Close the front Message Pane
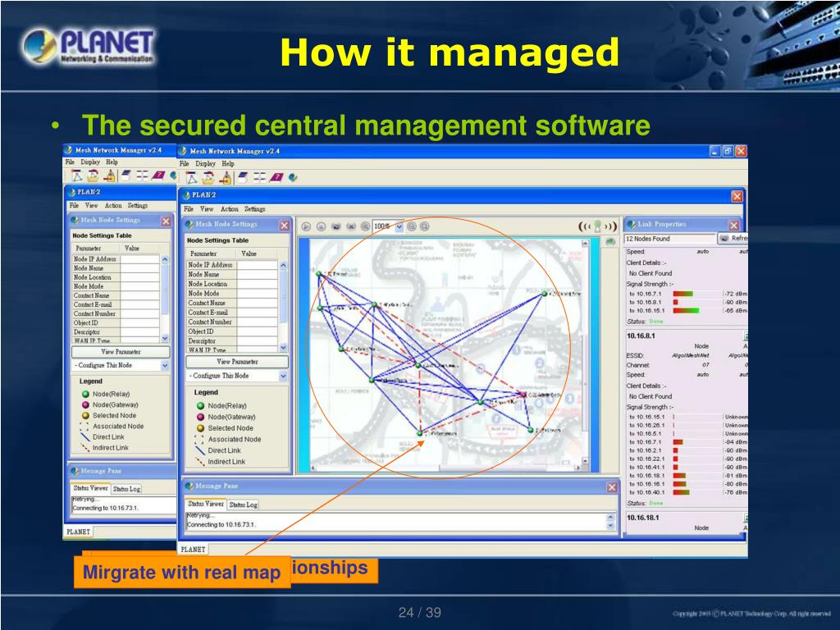This screenshot has width=840, height=630. pos(612,487)
